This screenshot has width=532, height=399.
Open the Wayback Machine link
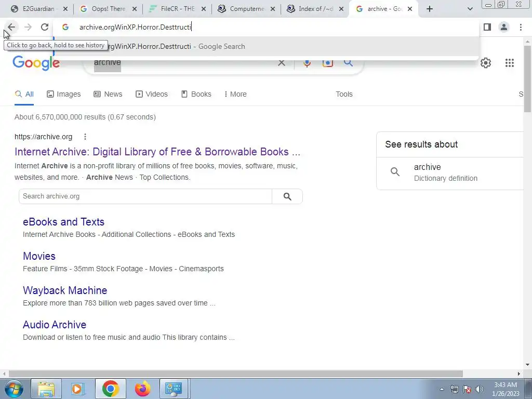(x=65, y=290)
